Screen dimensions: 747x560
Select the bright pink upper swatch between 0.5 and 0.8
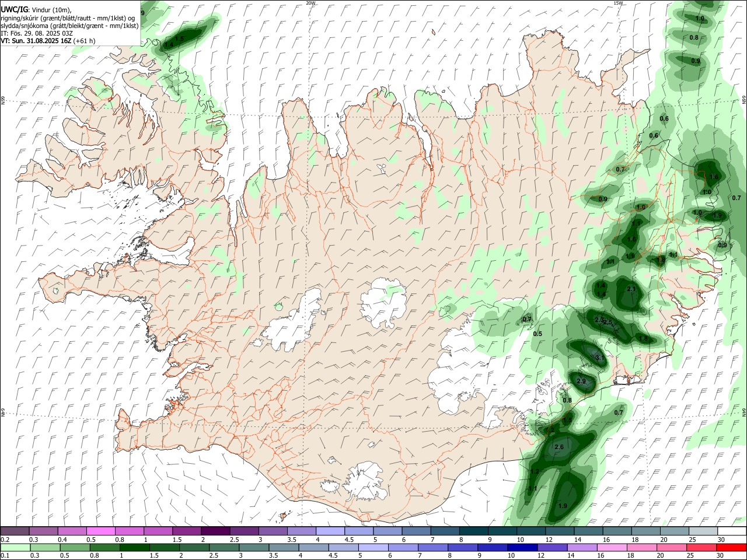pos(100,531)
